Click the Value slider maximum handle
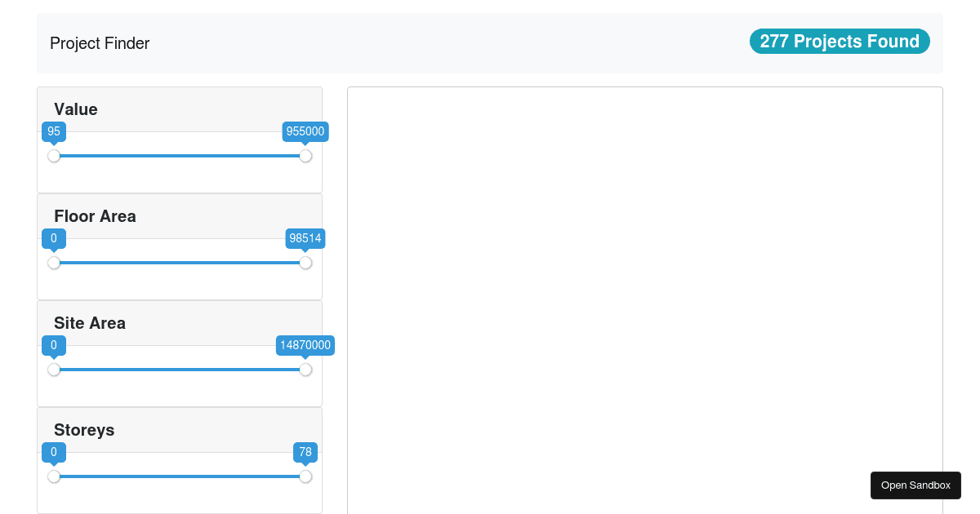Image resolution: width=980 pixels, height=514 pixels. pyautogui.click(x=305, y=156)
